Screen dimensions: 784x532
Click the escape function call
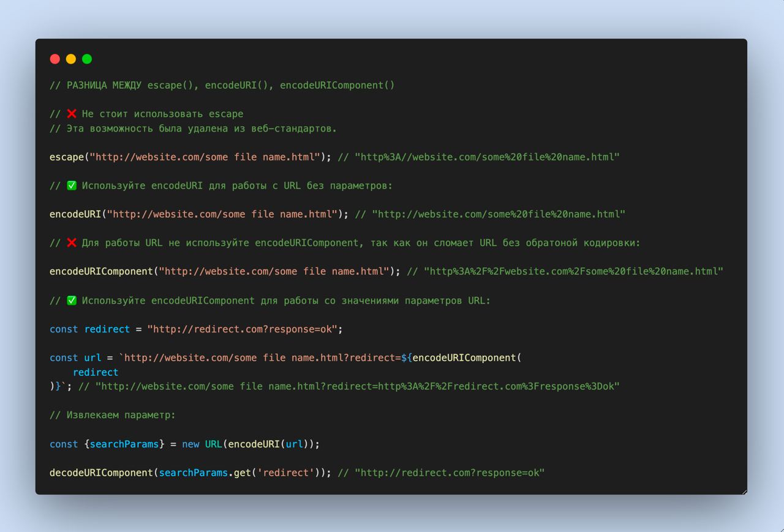190,157
